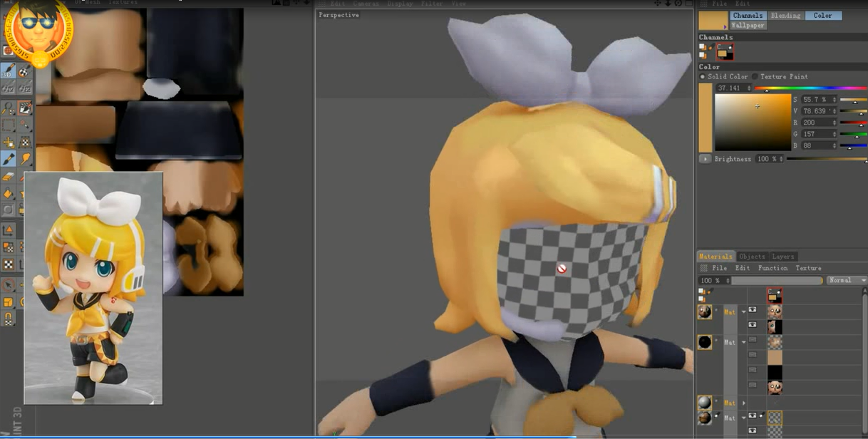Click the UV polygon tool with triangle
Image resolution: width=868 pixels, height=439 pixels.
(x=9, y=229)
